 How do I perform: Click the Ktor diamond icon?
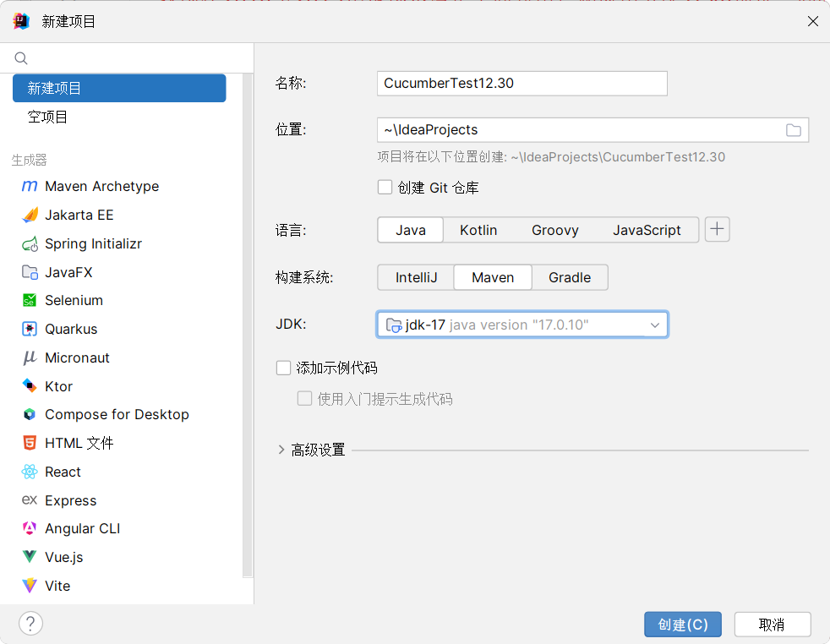pyautogui.click(x=30, y=385)
